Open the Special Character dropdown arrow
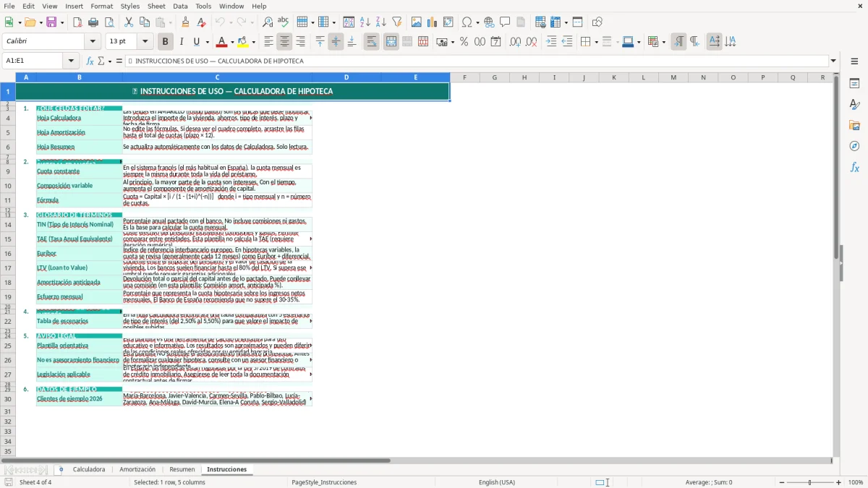Screen dimensions: 868x488 point(477,22)
